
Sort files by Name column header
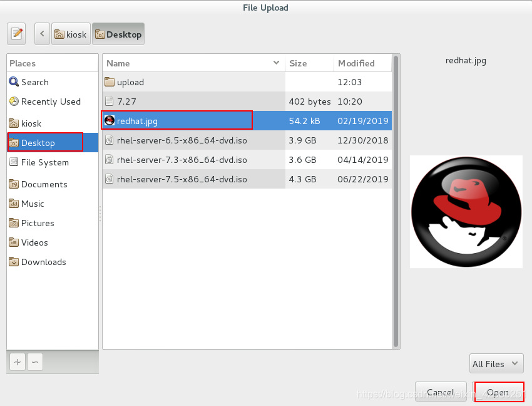[194, 63]
